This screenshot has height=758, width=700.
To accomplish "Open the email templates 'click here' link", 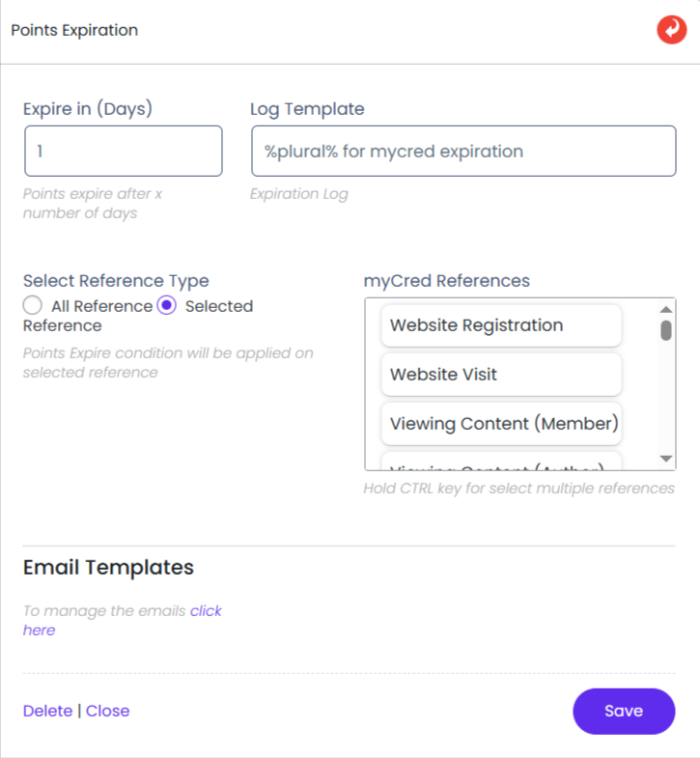I will (206, 610).
